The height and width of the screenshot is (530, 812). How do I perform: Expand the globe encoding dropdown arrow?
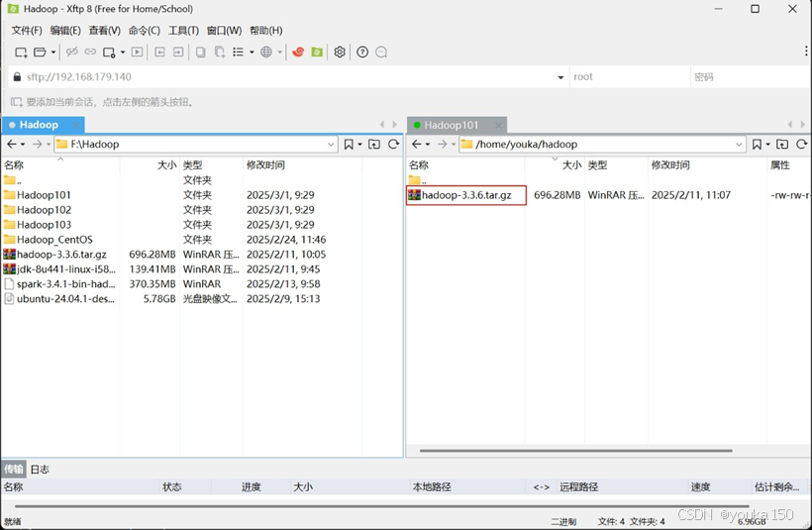[x=279, y=52]
